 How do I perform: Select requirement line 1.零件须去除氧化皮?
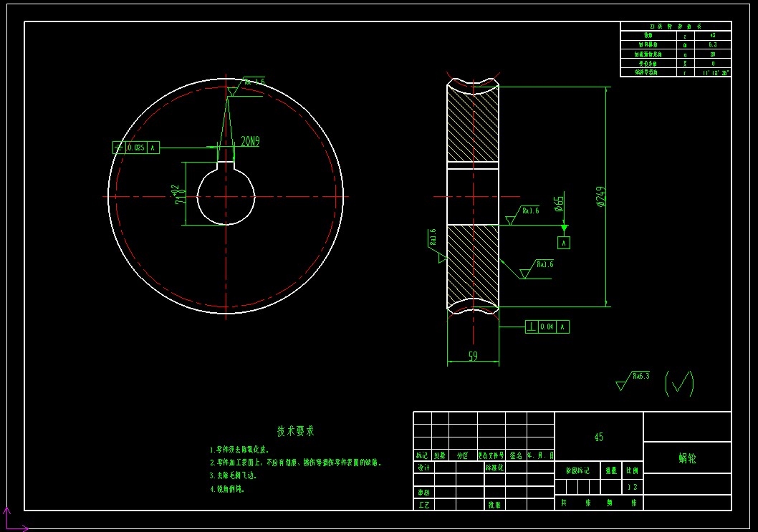239,450
